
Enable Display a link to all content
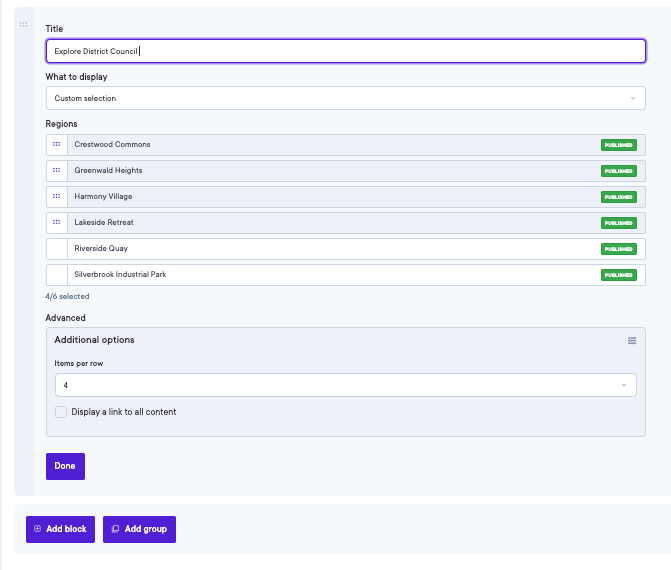(x=61, y=412)
